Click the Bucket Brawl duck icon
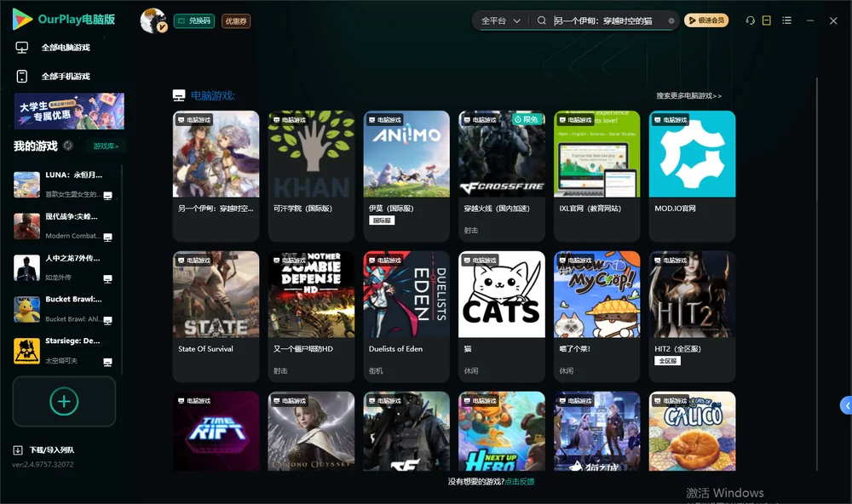The width and height of the screenshot is (852, 504). tap(26, 310)
